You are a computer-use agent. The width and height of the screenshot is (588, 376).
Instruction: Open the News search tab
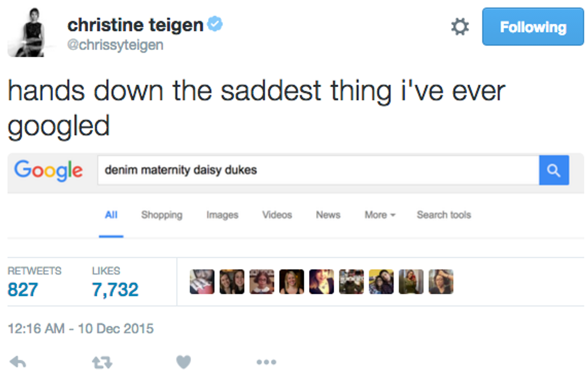[x=328, y=215]
